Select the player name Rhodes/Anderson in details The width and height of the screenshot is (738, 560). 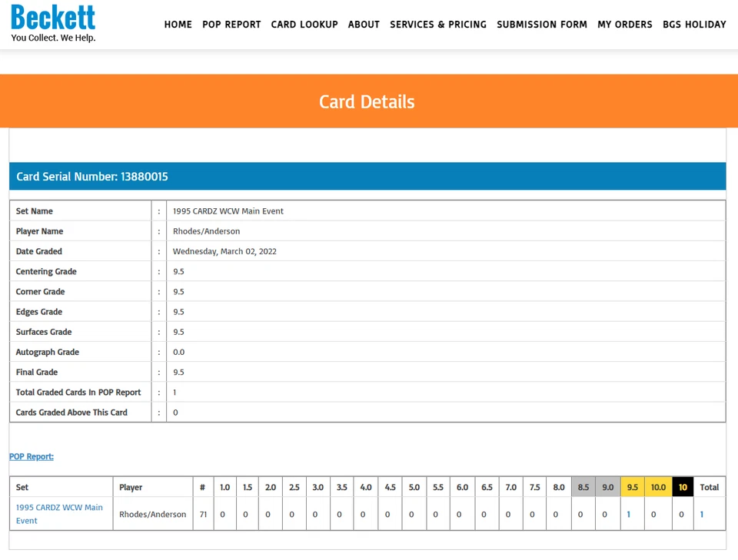[x=207, y=231]
